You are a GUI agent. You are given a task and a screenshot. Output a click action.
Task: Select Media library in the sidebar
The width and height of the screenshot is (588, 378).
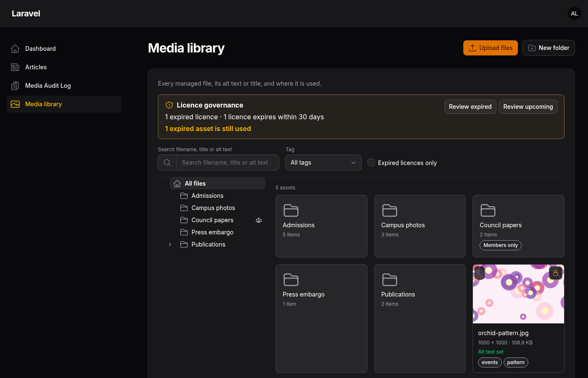(x=64, y=104)
